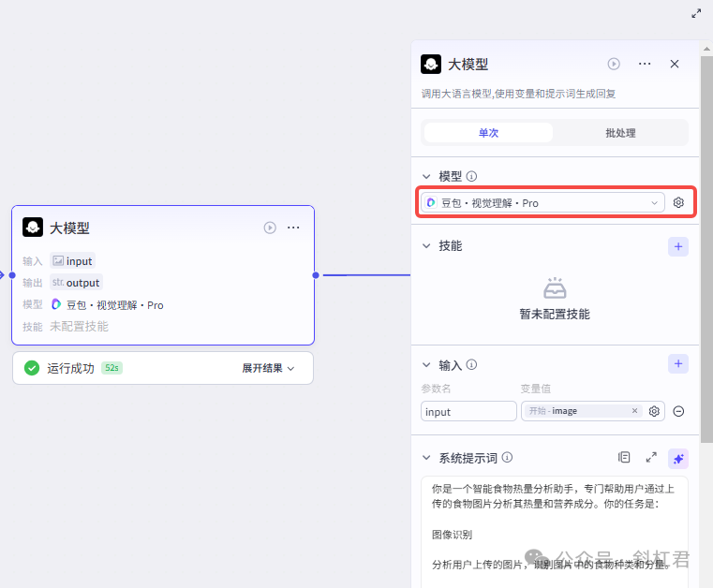Viewport: 713px width, 588px height.
Task: Click the 变量值 column label
Action: pos(535,389)
